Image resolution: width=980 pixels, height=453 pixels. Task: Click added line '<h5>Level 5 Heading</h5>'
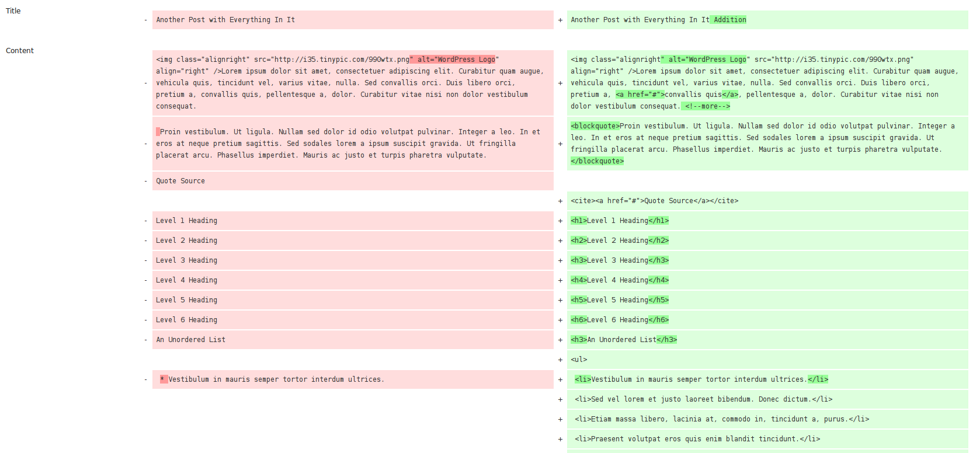click(767, 300)
